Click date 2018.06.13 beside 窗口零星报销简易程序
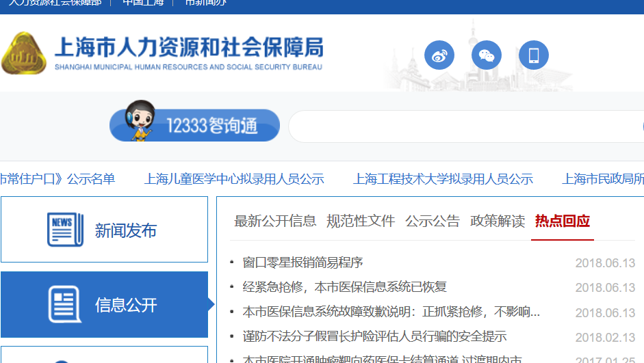Screen dimensions: 644x363 point(605,263)
